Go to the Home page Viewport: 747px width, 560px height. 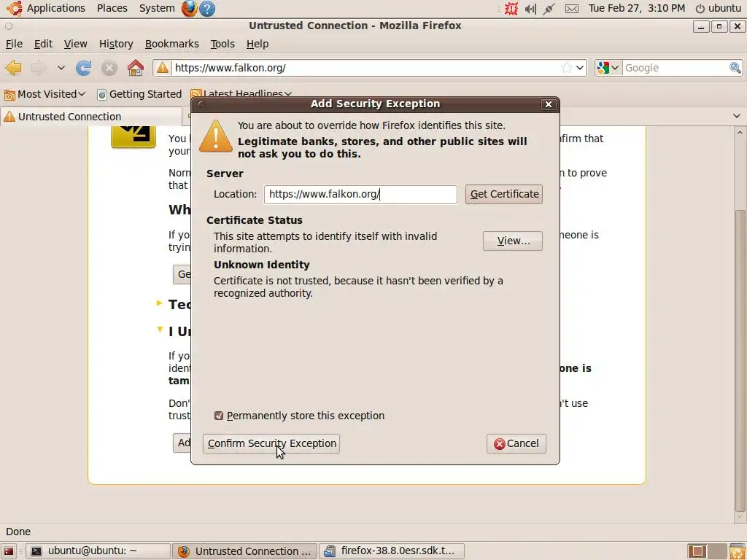pyautogui.click(x=135, y=68)
